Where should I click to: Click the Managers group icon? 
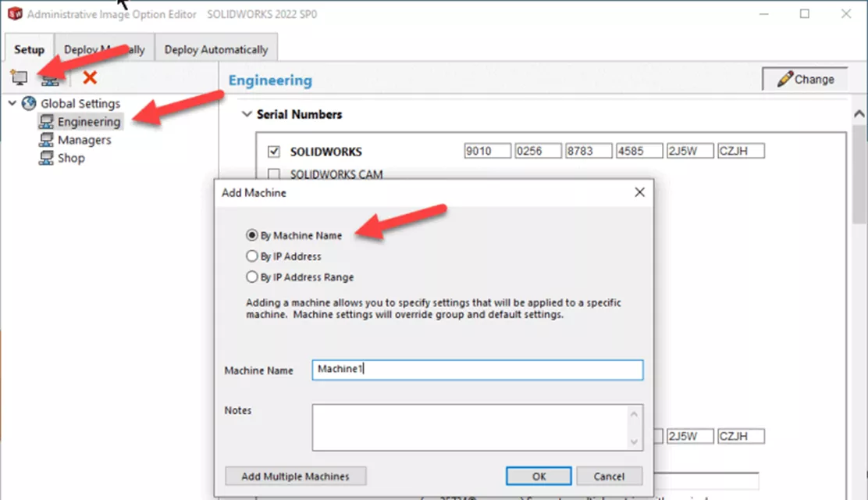47,140
